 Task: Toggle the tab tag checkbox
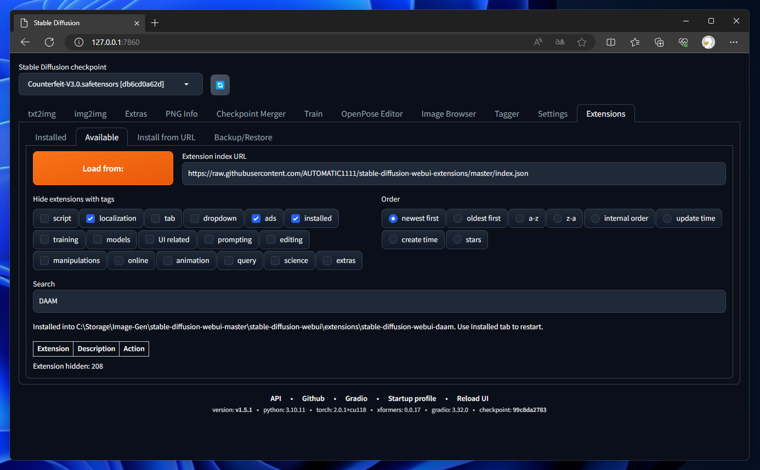(x=156, y=219)
